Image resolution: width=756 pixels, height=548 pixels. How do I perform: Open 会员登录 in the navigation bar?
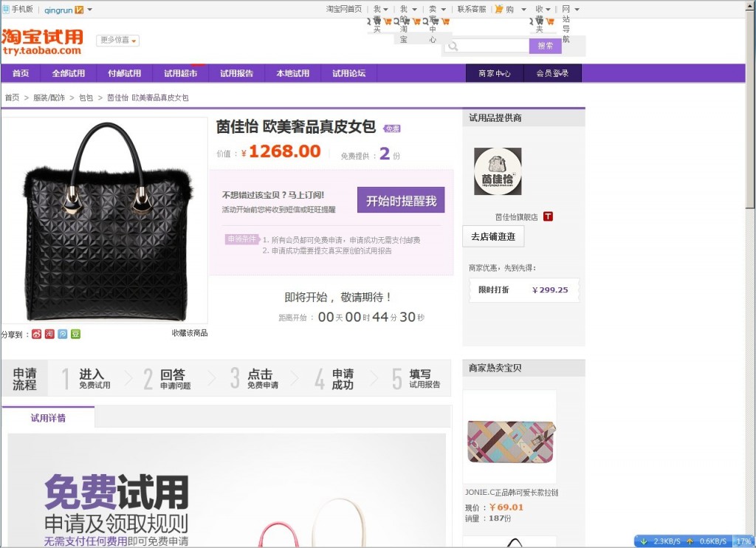coord(552,73)
